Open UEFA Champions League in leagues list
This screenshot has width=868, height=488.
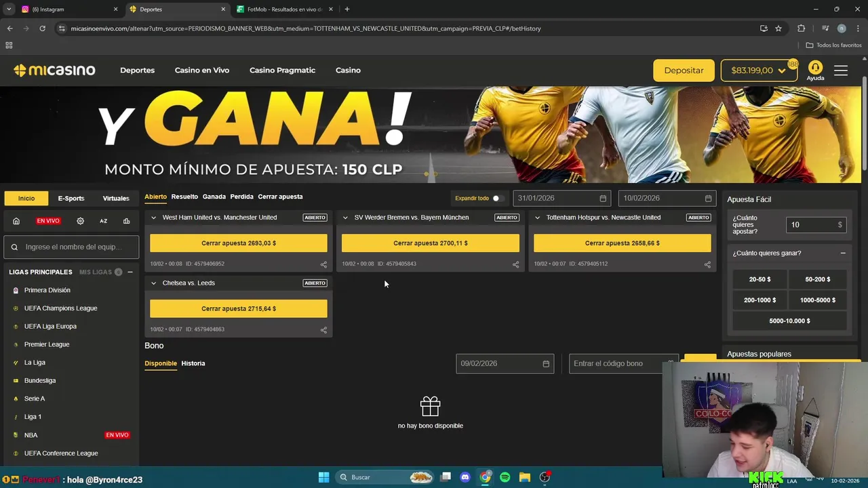coord(60,308)
